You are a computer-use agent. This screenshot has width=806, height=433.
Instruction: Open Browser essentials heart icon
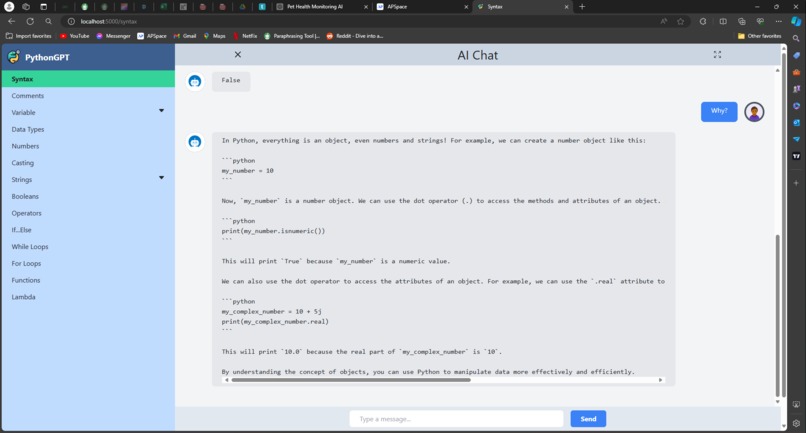pyautogui.click(x=760, y=21)
